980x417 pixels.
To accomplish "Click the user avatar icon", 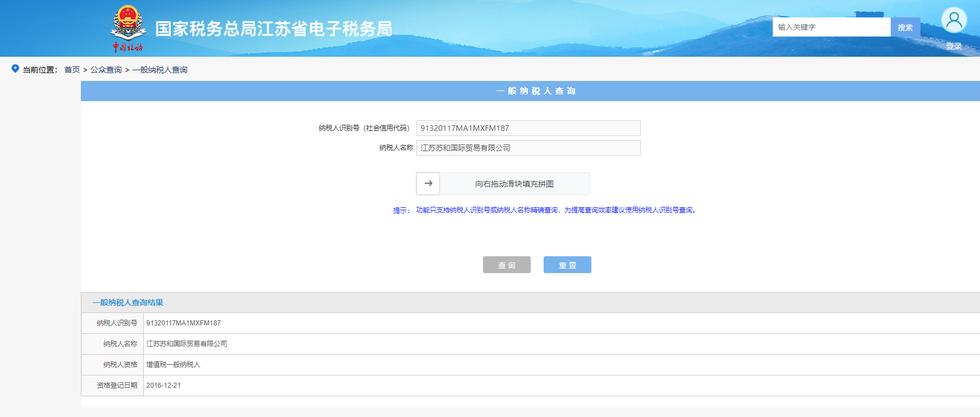I will pos(954,21).
